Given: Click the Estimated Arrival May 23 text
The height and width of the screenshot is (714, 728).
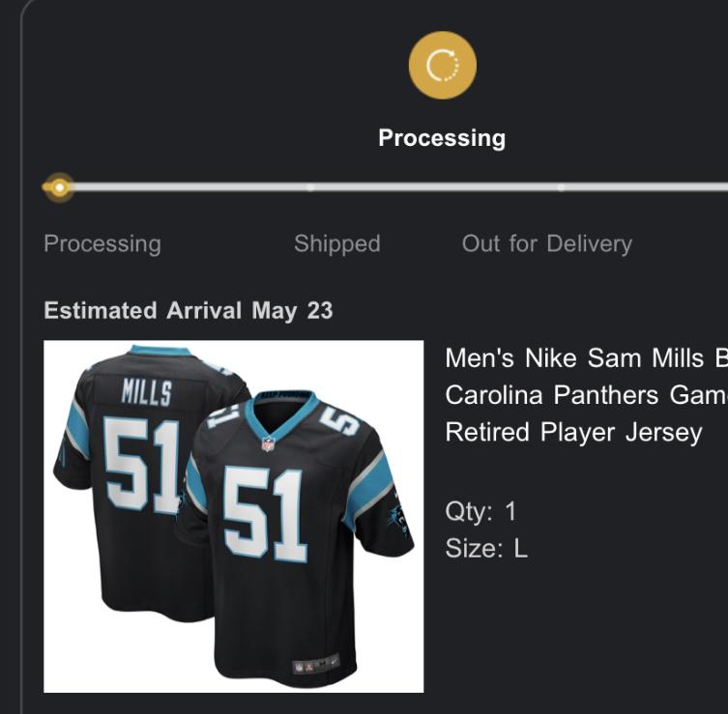Looking at the screenshot, I should (189, 311).
